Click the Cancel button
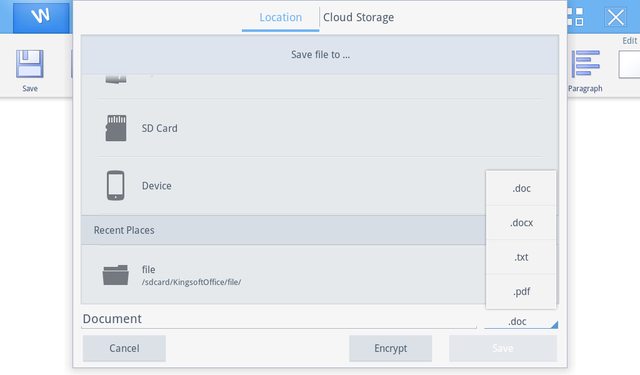This screenshot has width=640, height=375. [x=124, y=348]
